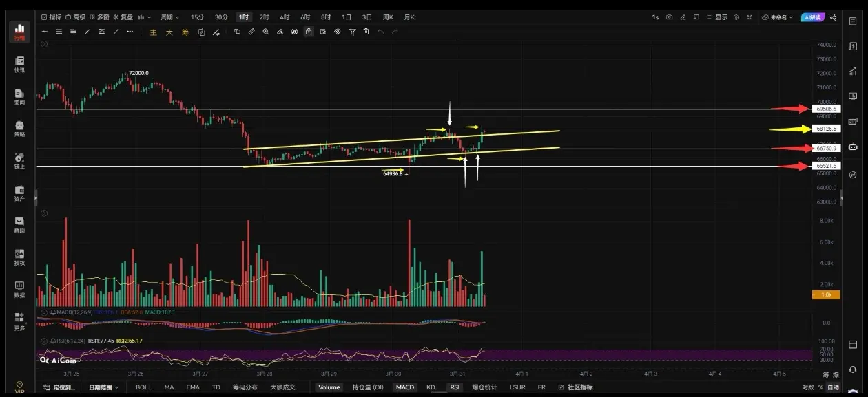Click the notes document icon at top right
Image resolution: width=868 pixels, height=397 pixels.
(853, 21)
